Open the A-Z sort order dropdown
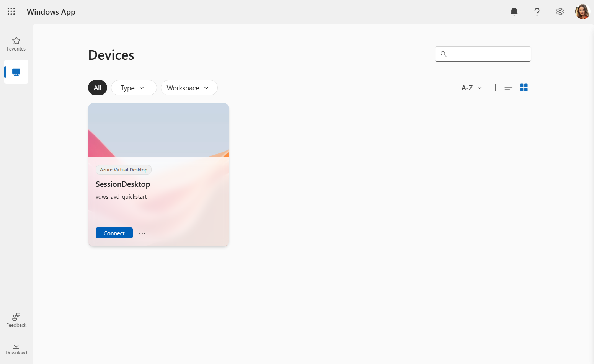 [x=472, y=87]
